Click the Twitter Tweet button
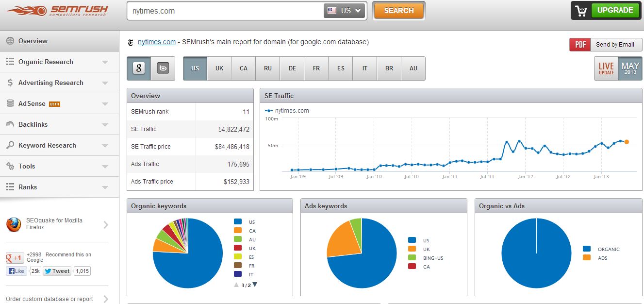Viewport: 644px width, 304px height. (57, 271)
